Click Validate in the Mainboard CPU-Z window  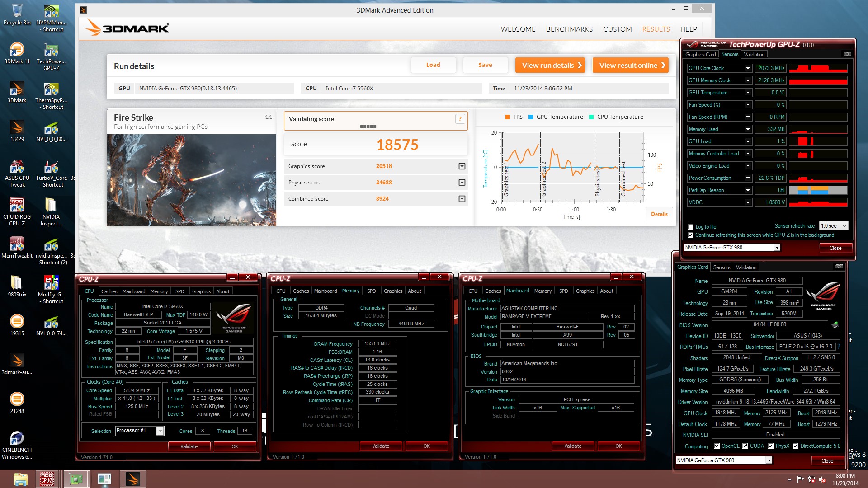(x=572, y=446)
